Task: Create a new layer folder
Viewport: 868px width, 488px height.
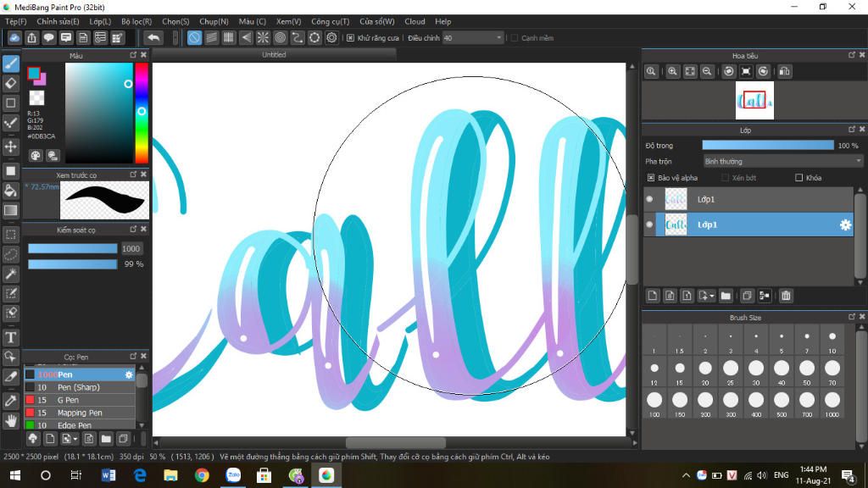Action: [x=726, y=296]
